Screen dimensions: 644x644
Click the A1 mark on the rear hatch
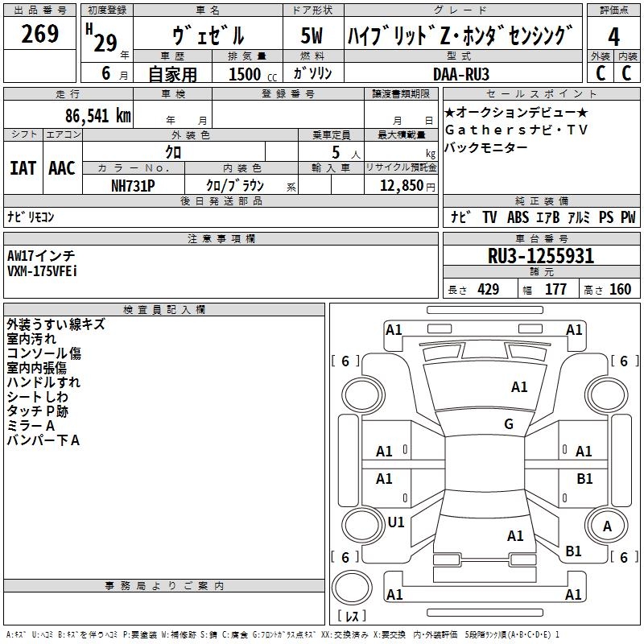point(515,535)
